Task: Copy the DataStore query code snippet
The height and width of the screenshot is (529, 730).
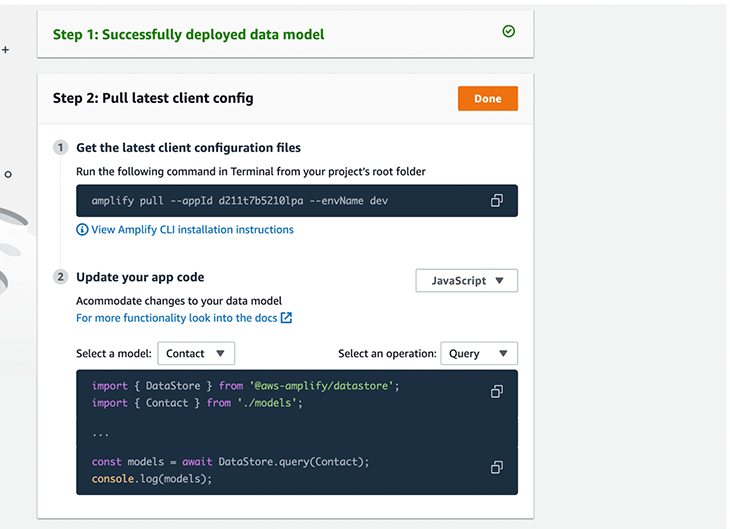Action: coord(497,467)
